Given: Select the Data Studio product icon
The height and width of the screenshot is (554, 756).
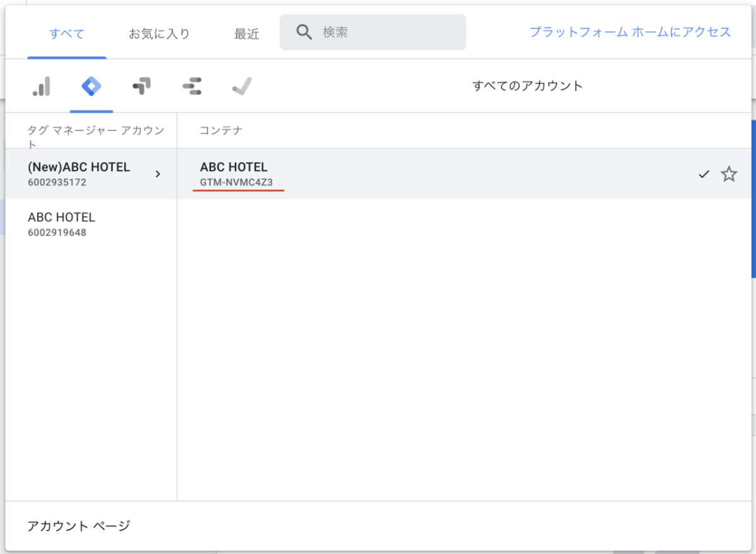Looking at the screenshot, I should click(x=192, y=86).
